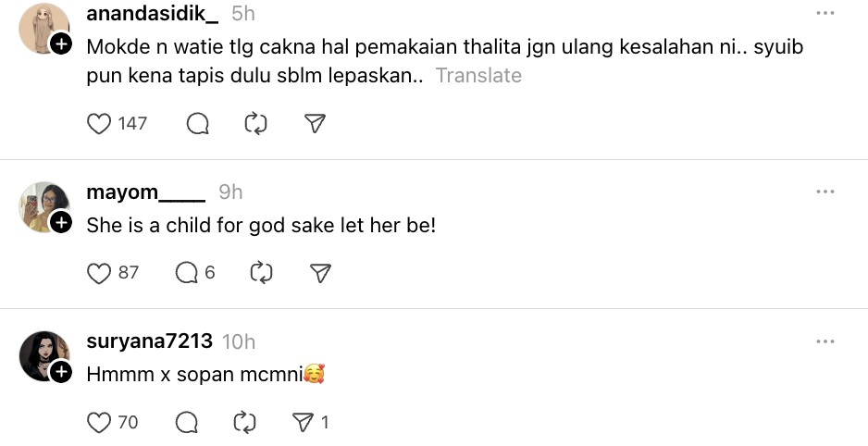
Task: Translate anandasidik_'s comment
Action: click(x=478, y=76)
